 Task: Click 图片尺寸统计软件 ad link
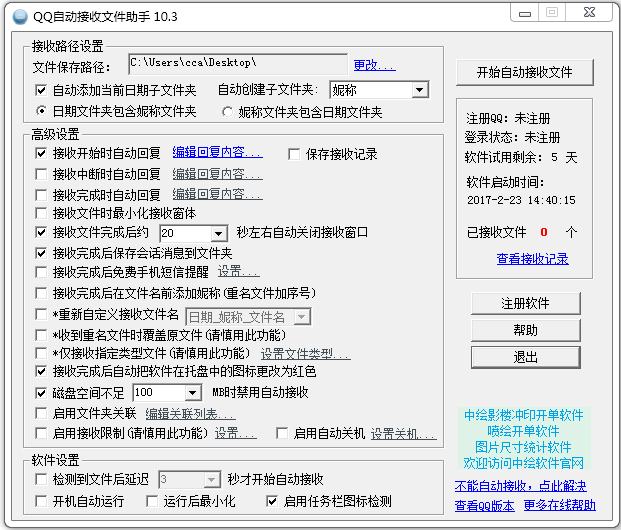pyautogui.click(x=523, y=447)
